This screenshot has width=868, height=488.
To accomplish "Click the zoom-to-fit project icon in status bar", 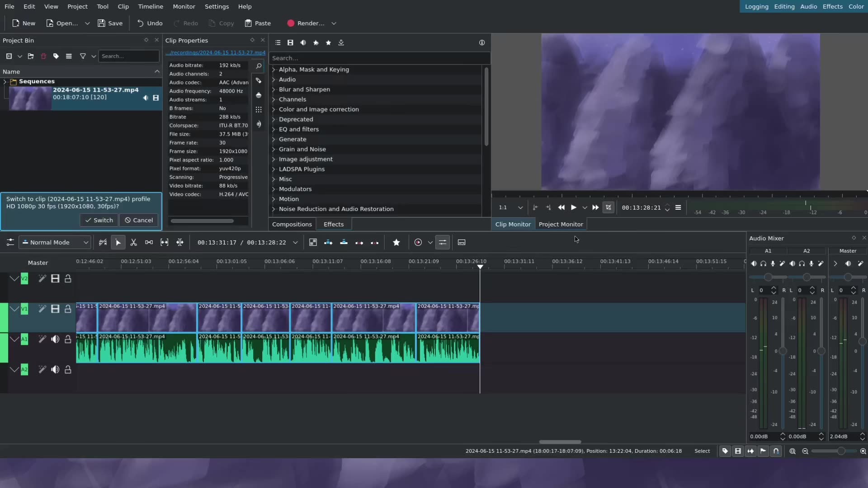I will (793, 451).
